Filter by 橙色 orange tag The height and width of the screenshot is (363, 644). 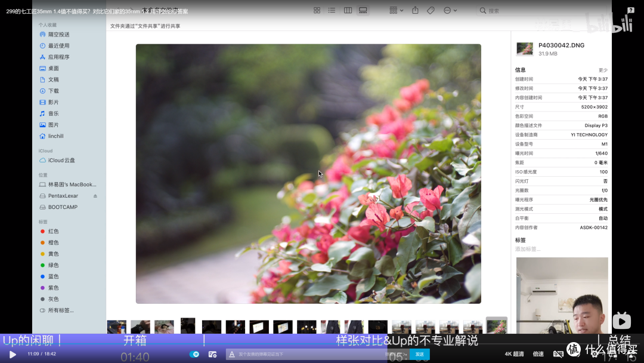pos(49,242)
